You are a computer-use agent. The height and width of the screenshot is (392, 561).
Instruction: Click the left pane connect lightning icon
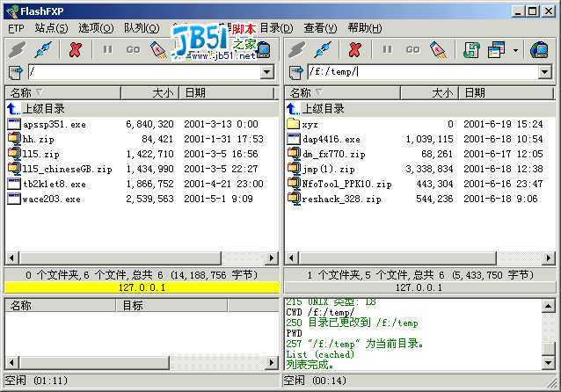click(17, 50)
